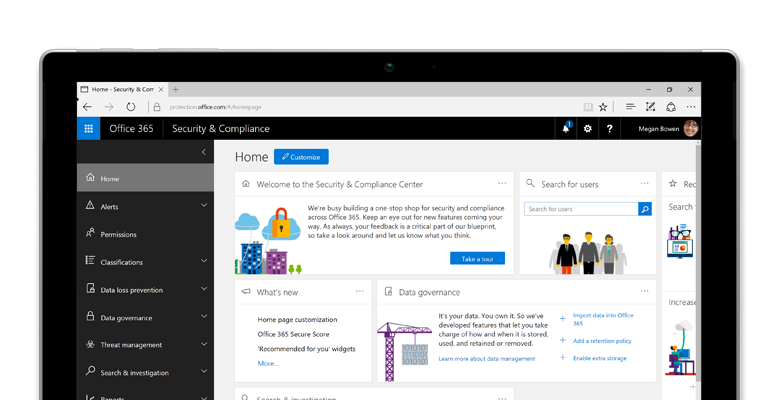
Task: Click the Take a tour button
Action: [x=477, y=258]
